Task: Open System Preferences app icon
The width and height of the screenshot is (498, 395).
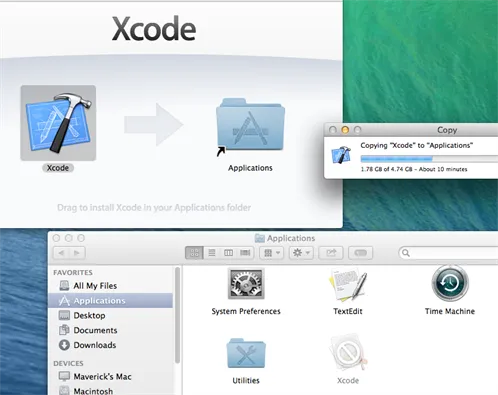Action: click(x=246, y=283)
